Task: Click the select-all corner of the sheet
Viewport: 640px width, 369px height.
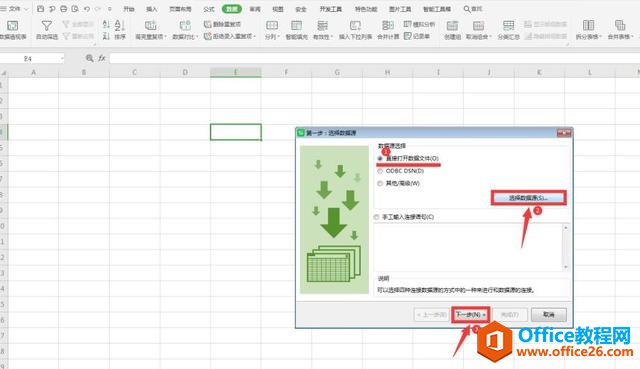Action: pos(4,73)
